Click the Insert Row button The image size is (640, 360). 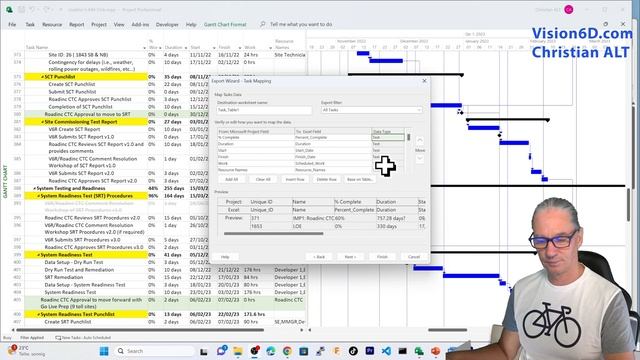295,180
